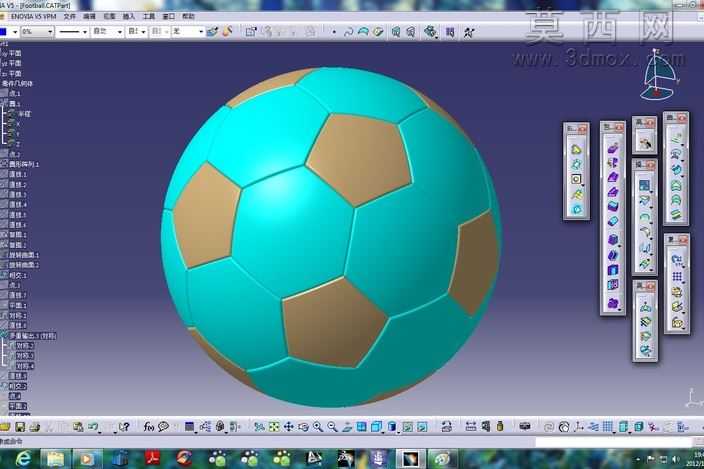Click the comment speech bubble icon
The width and height of the screenshot is (704, 469).
pyautogui.click(x=163, y=426)
